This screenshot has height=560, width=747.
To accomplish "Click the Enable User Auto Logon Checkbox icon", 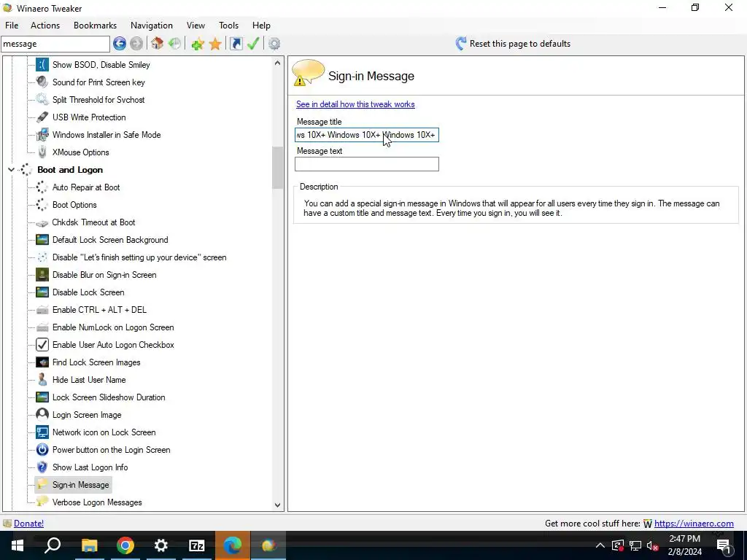I will 42,345.
